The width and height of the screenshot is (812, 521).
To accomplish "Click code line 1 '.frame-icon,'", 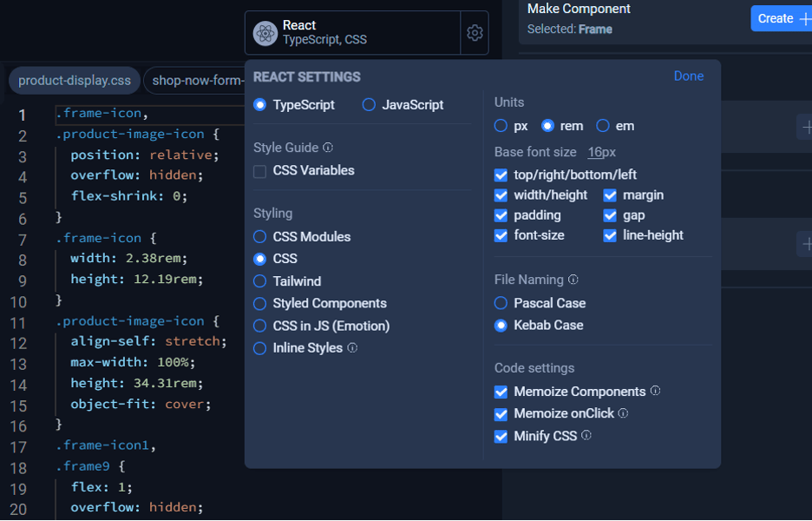I will (102, 114).
